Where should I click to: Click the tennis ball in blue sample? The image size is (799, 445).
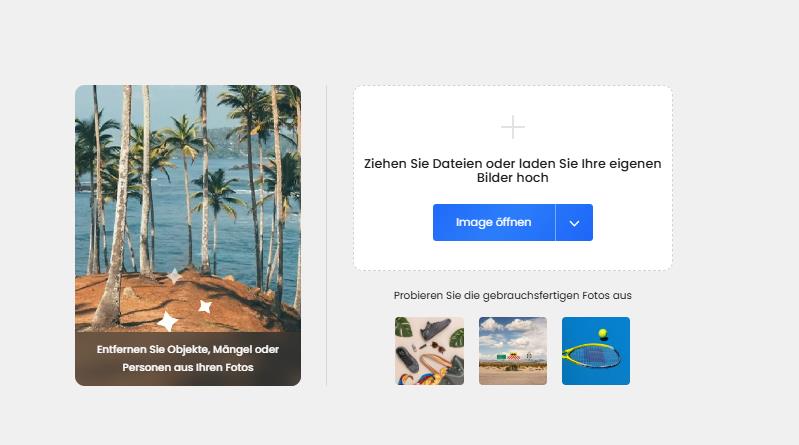[x=603, y=333]
